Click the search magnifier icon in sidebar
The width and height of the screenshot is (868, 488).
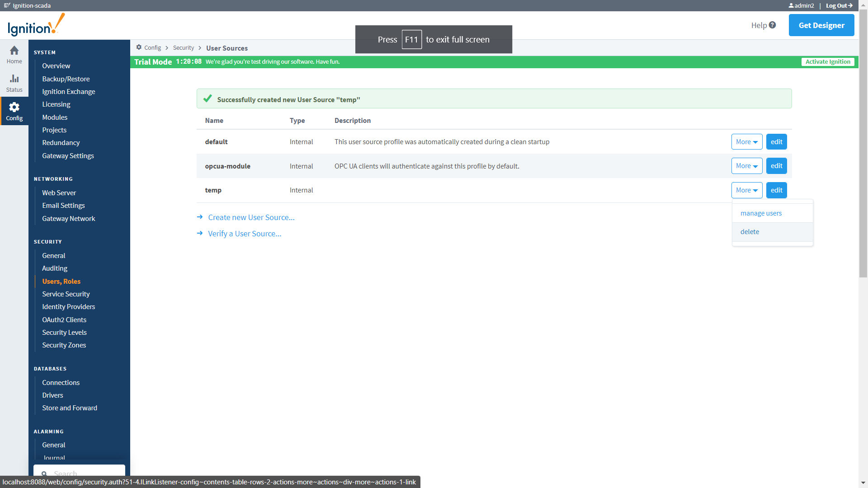44,474
